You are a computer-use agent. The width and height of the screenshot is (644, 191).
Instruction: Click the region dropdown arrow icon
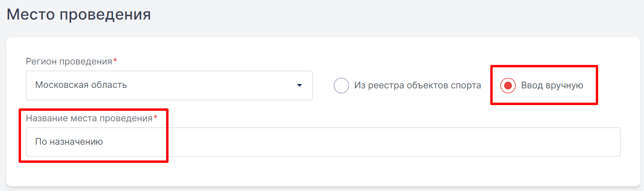click(299, 85)
